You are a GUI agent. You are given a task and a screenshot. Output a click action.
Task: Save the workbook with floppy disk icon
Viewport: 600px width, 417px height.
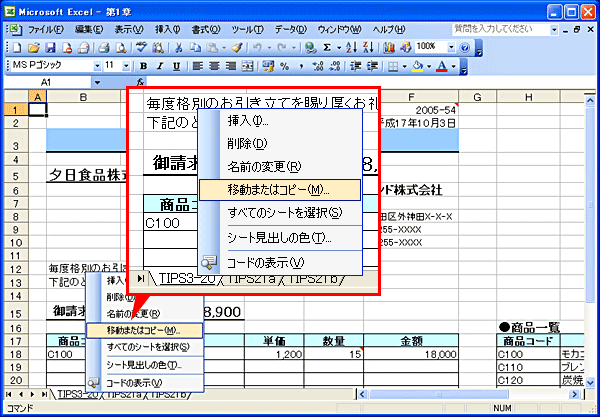(x=50, y=48)
